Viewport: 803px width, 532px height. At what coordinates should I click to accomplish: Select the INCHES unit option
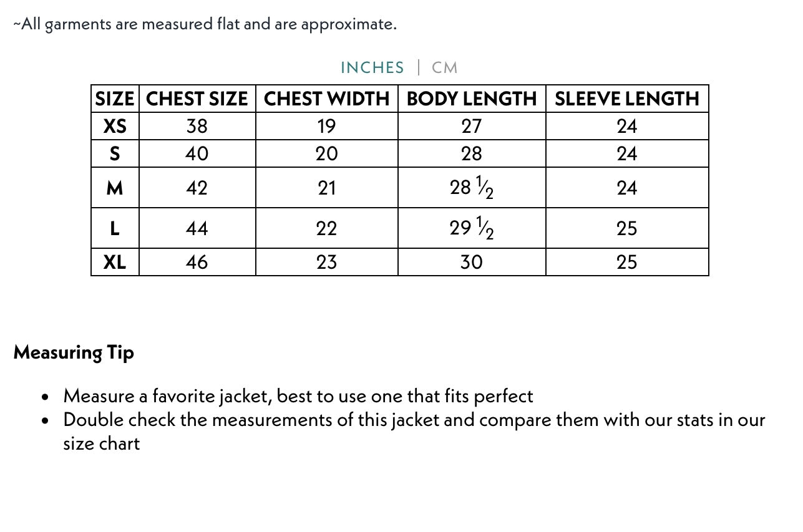[372, 67]
